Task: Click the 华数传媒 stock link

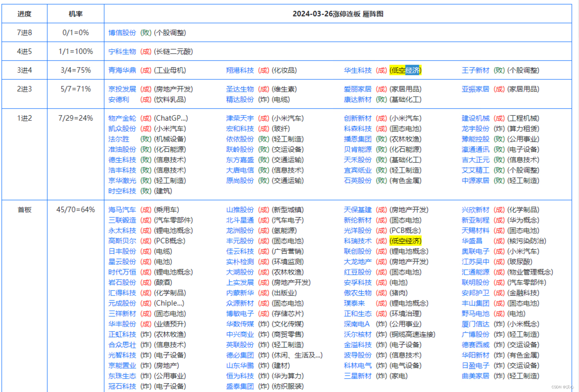Action: (240, 324)
